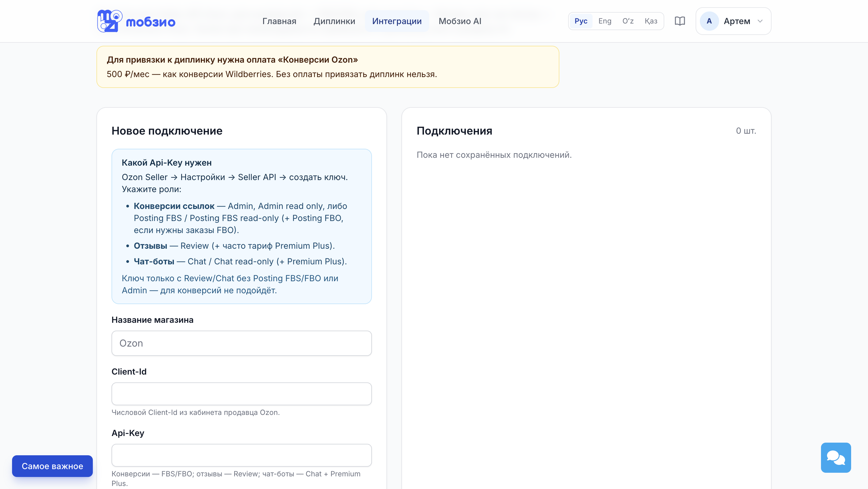Switch language to Eng
Image resolution: width=868 pixels, height=489 pixels.
pyautogui.click(x=605, y=21)
